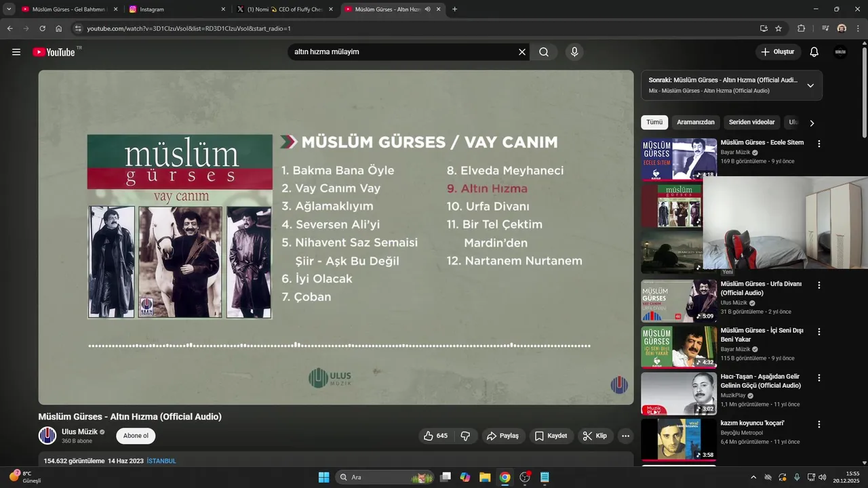The image size is (868, 488).
Task: Open Task View on the taskbar
Action: click(446, 477)
